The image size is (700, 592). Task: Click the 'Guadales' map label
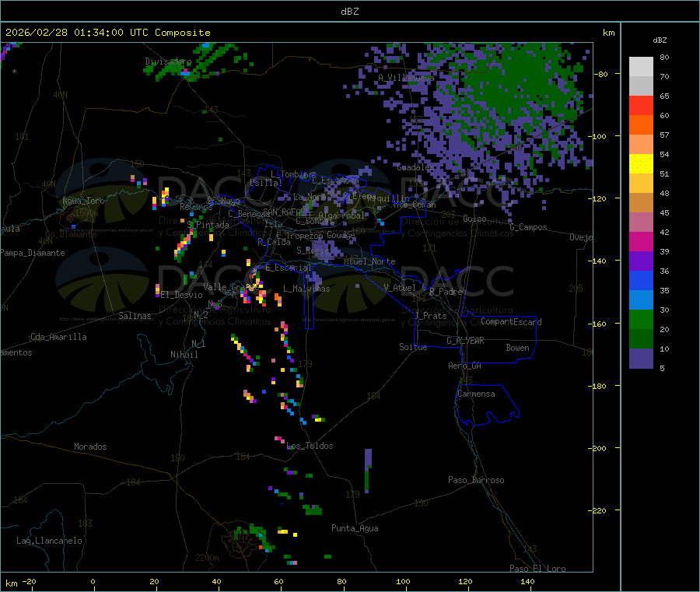click(415, 167)
